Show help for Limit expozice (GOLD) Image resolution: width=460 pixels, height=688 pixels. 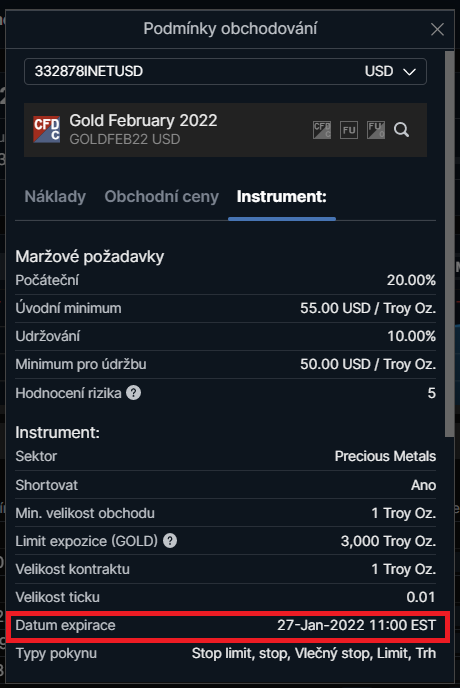pyautogui.click(x=170, y=541)
